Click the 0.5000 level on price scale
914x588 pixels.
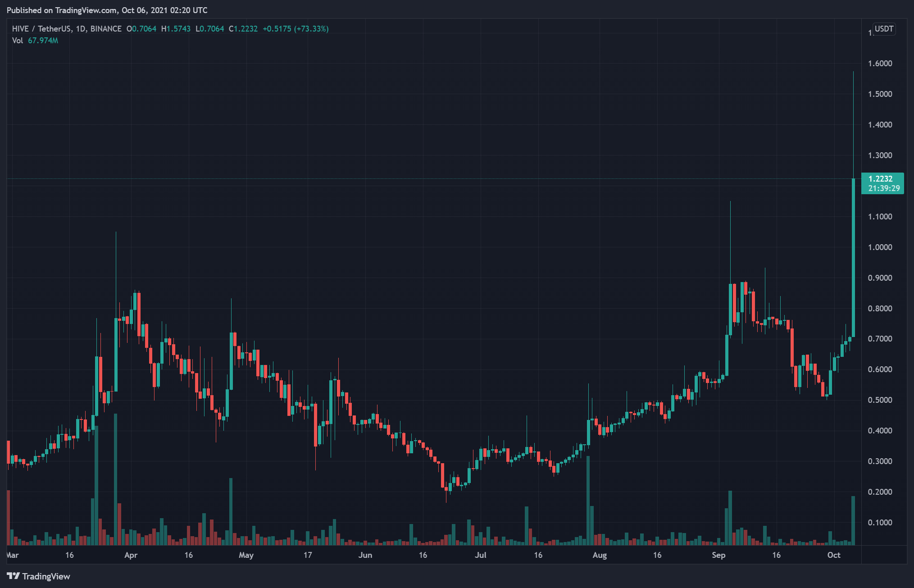[x=880, y=400]
